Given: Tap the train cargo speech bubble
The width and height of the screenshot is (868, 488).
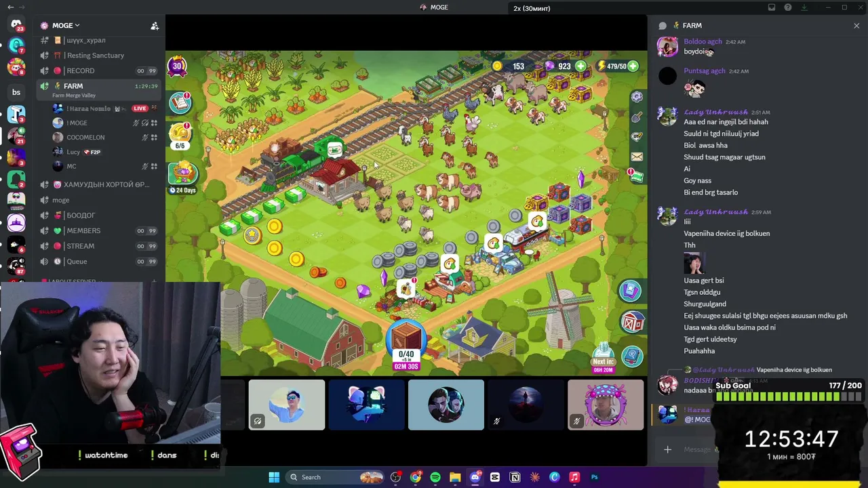Looking at the screenshot, I should click(x=335, y=148).
